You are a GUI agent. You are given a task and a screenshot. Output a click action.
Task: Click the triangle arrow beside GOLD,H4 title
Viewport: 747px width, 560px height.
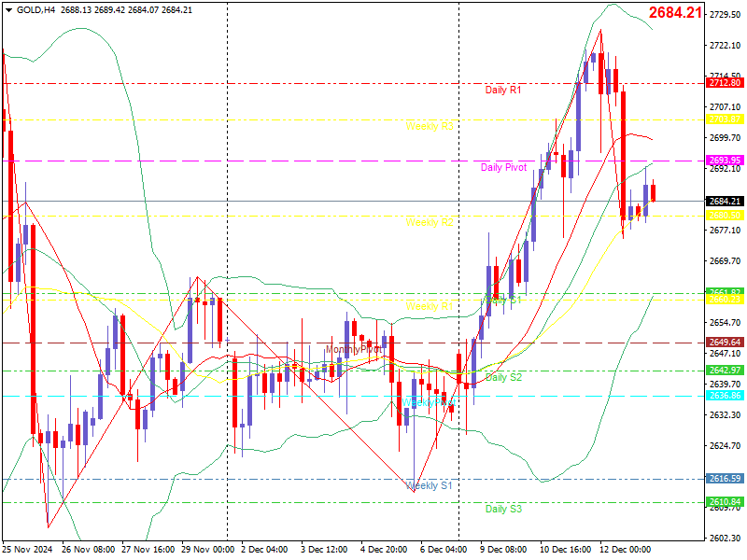coord(8,9)
